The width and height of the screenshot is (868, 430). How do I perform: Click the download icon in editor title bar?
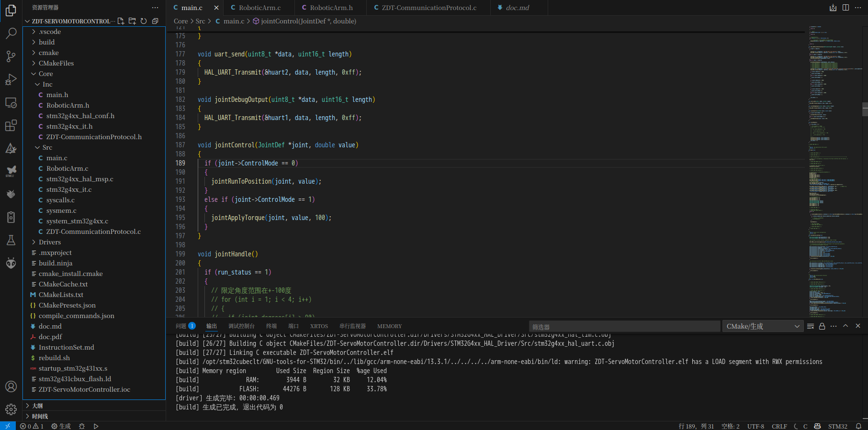pyautogui.click(x=833, y=8)
